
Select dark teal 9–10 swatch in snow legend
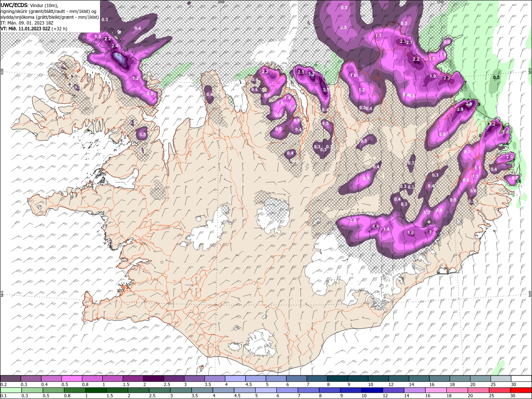[x=357, y=379]
